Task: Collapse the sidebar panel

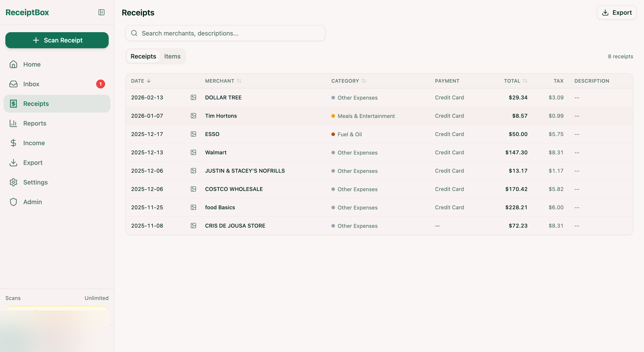Action: pyautogui.click(x=101, y=12)
